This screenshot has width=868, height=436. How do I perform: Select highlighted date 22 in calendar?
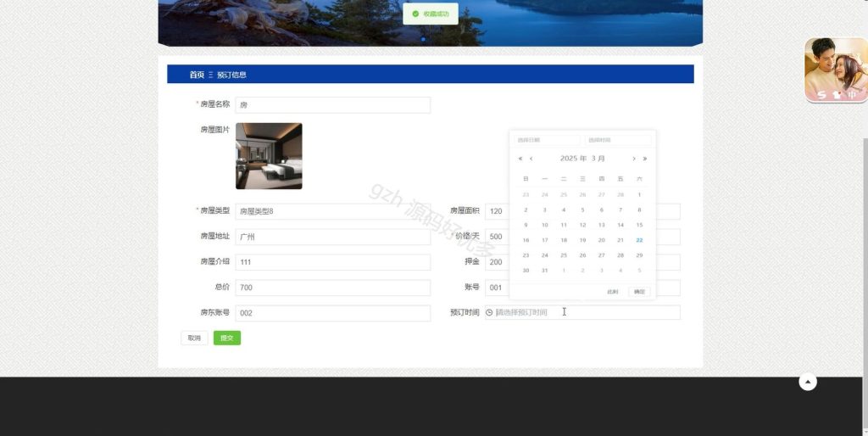pos(639,240)
